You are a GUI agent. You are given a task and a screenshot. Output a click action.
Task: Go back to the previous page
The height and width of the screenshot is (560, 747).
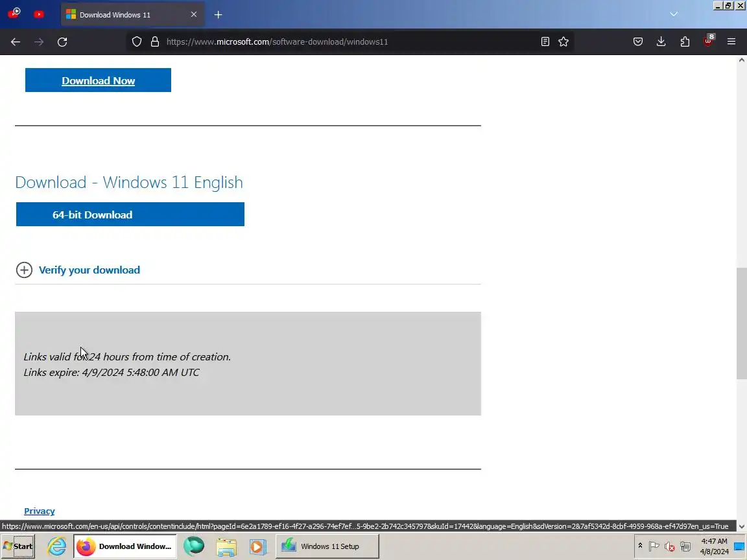(x=16, y=42)
